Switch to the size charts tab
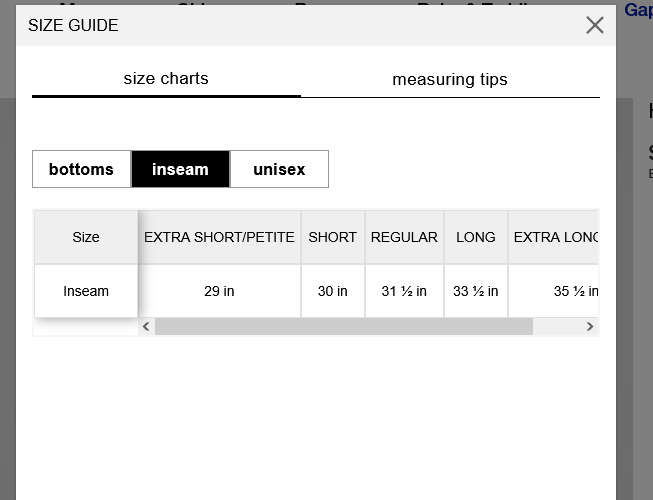653x500 pixels. click(x=166, y=79)
